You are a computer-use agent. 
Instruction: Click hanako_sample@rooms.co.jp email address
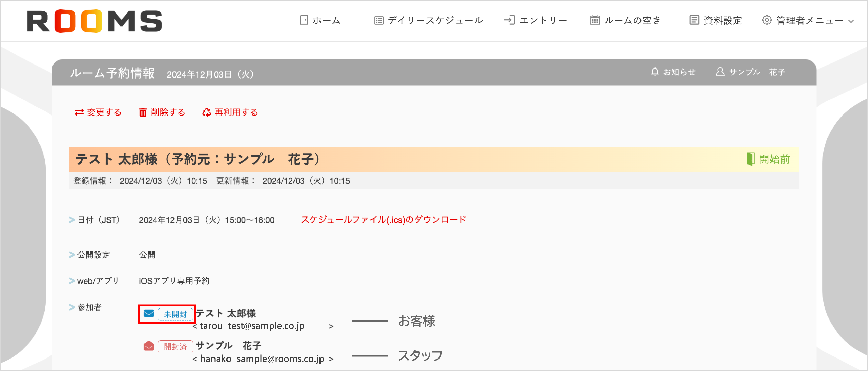262,359
